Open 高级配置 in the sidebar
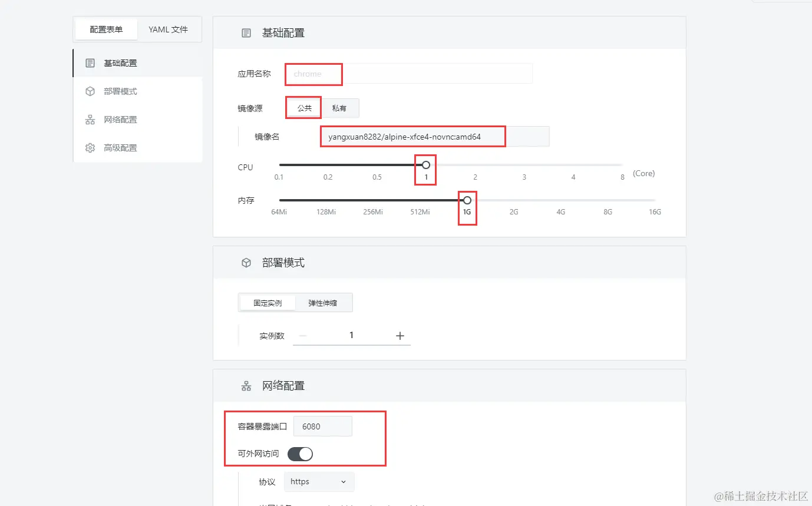 [137, 148]
